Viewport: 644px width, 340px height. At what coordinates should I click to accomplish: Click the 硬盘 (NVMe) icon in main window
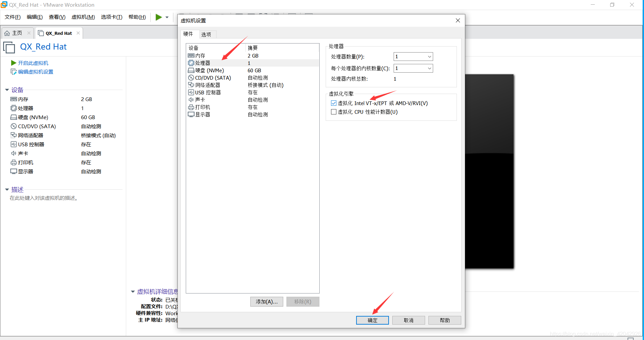pyautogui.click(x=14, y=117)
